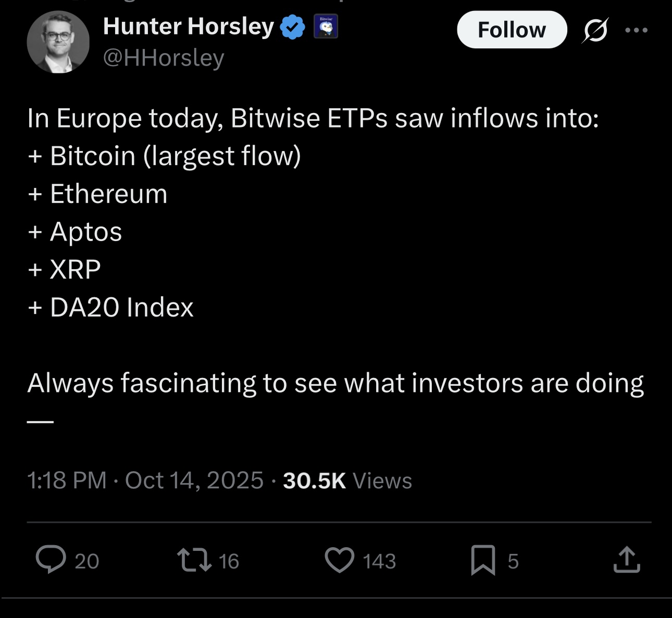Open the three-dot more options menu
The image size is (672, 618).
point(636,30)
